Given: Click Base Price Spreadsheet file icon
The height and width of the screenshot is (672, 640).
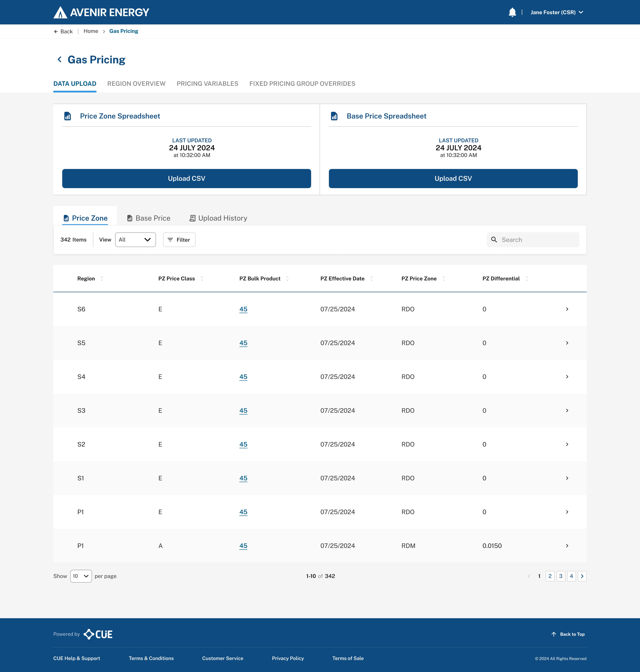Looking at the screenshot, I should pyautogui.click(x=334, y=116).
